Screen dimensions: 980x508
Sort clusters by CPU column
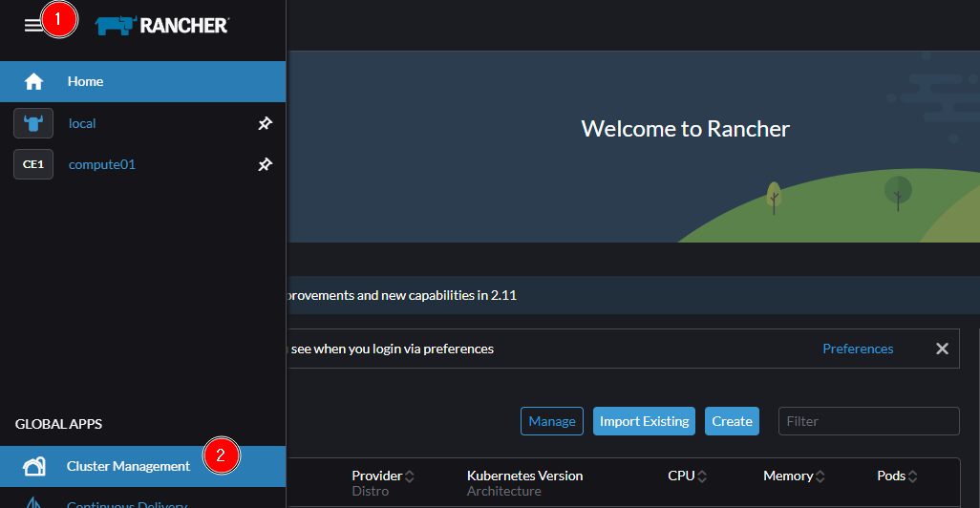(x=687, y=476)
